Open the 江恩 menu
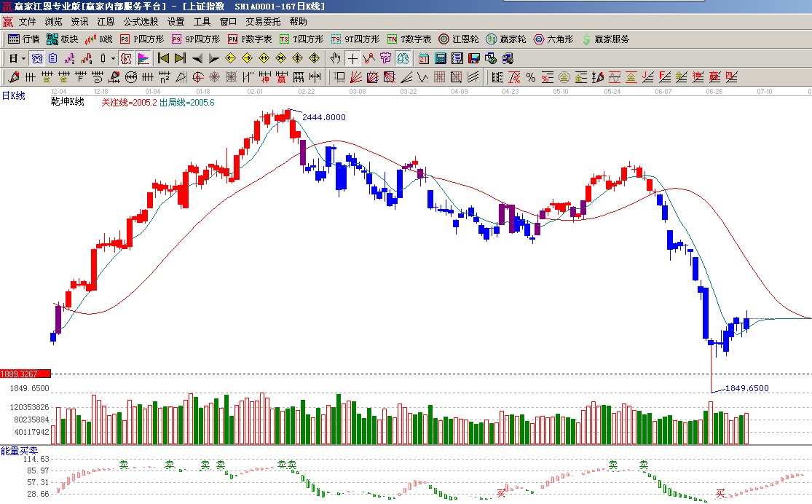Screen dimensions: 812x504 pyautogui.click(x=106, y=22)
